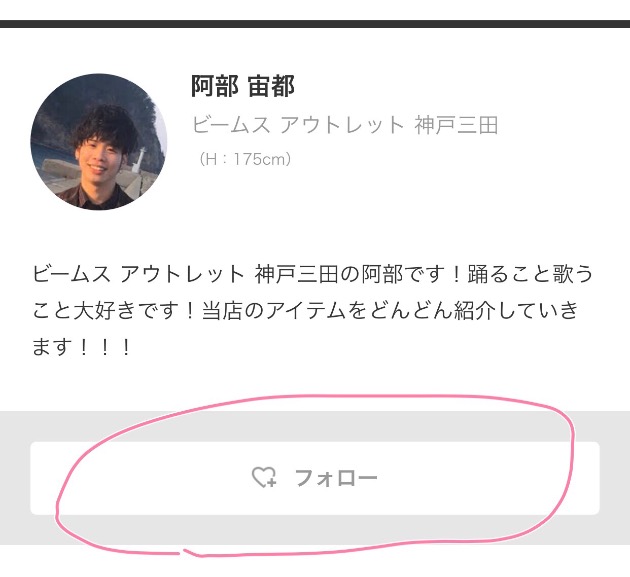Tap the heart-plus icon on the follow button
The image size is (630, 577).
264,477
